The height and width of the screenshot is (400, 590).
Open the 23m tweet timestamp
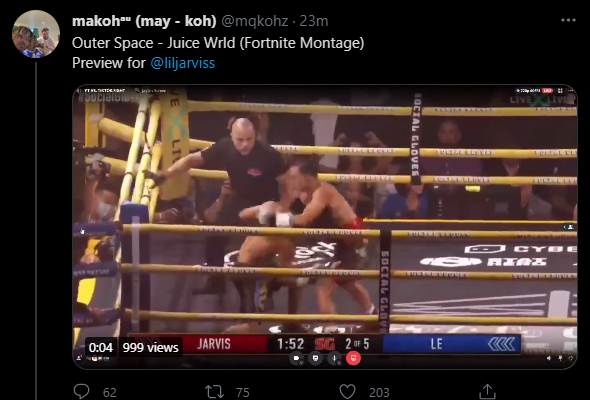[x=314, y=21]
